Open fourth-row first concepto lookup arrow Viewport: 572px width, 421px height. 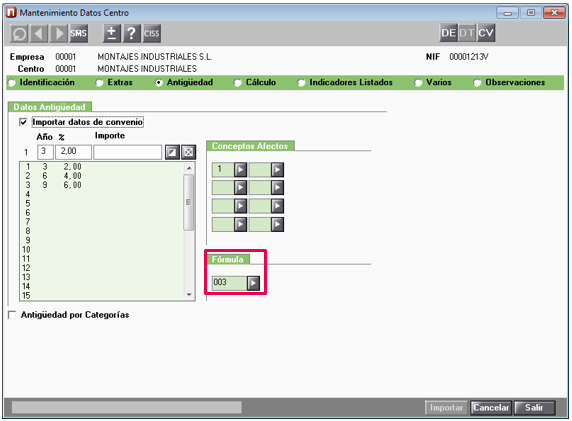coord(240,224)
